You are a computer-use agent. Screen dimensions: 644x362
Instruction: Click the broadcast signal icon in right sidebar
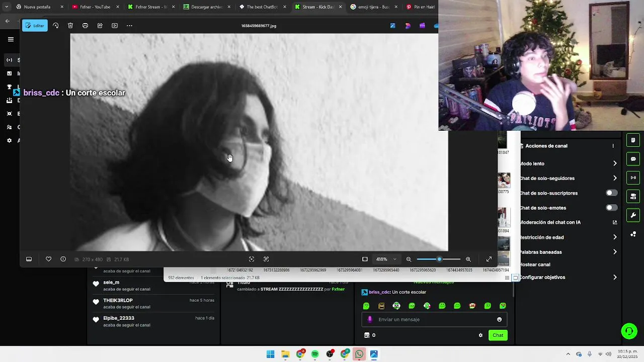click(x=633, y=177)
